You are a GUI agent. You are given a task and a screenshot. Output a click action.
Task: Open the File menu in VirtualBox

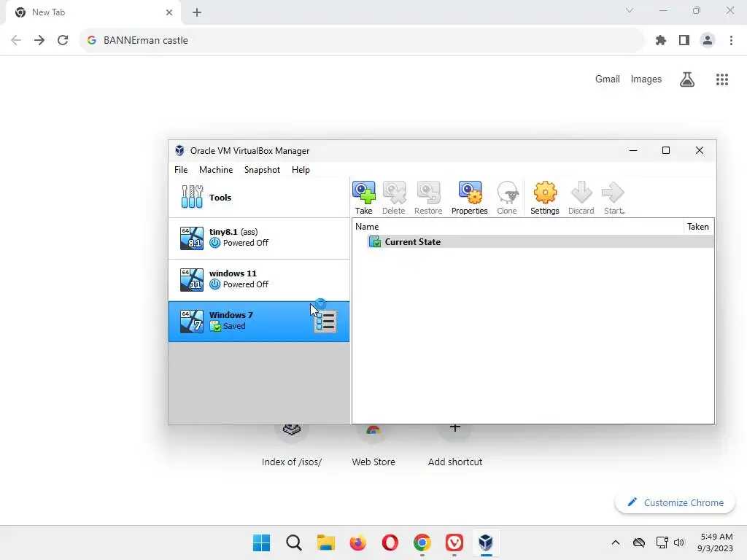point(181,169)
